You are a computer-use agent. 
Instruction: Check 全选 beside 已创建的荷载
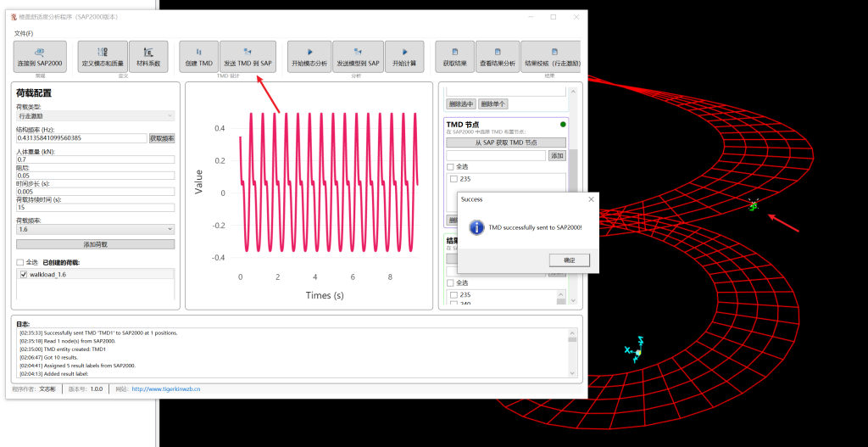pyautogui.click(x=21, y=262)
